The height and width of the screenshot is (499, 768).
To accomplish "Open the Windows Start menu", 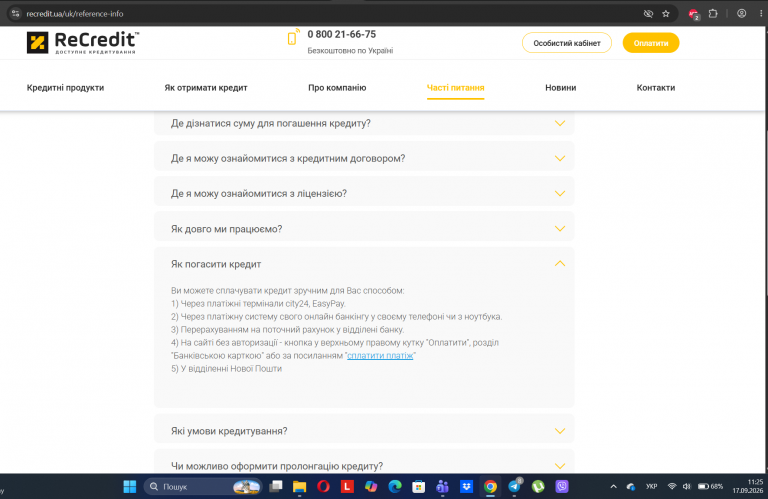I will 130,486.
